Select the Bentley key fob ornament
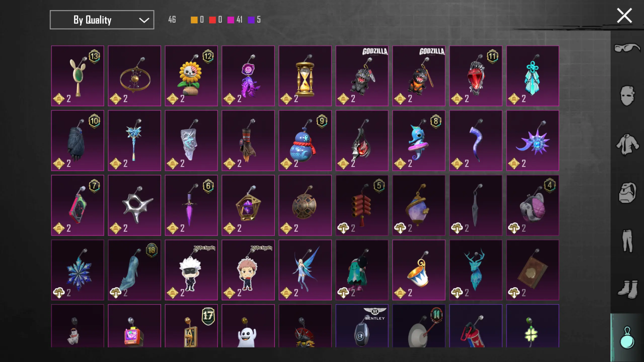 point(362,326)
